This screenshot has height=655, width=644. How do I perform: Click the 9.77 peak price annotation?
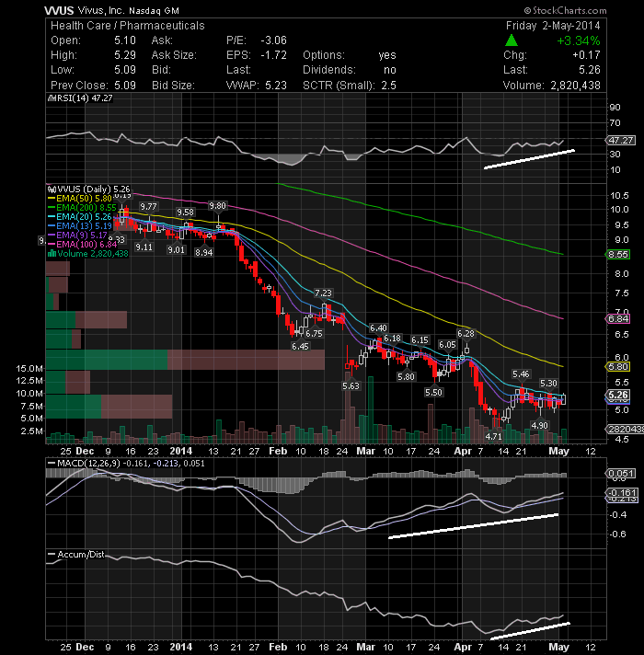pos(148,207)
